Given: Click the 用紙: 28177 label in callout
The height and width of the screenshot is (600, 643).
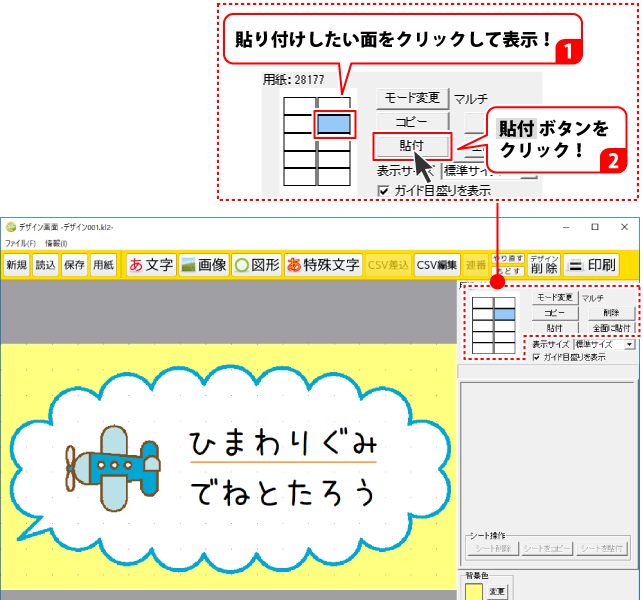Looking at the screenshot, I should [x=294, y=80].
